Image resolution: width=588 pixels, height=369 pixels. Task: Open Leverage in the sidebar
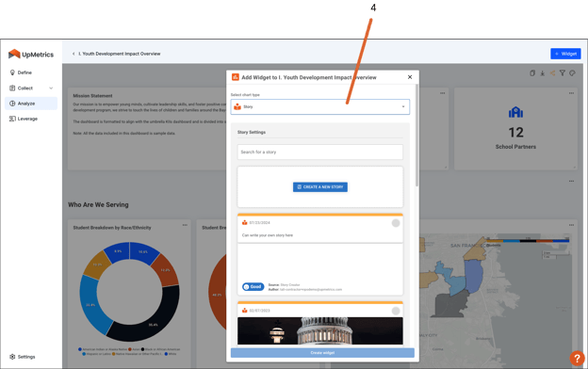point(27,119)
